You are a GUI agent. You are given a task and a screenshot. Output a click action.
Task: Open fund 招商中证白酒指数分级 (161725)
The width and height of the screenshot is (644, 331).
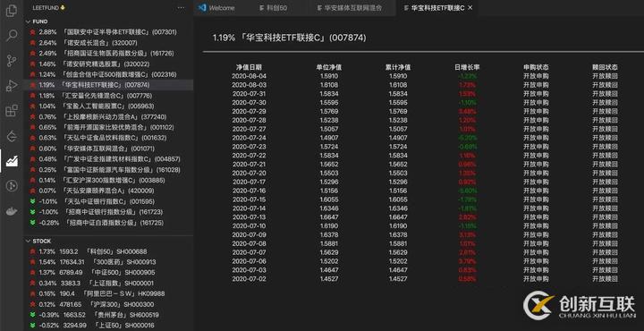pos(109,223)
